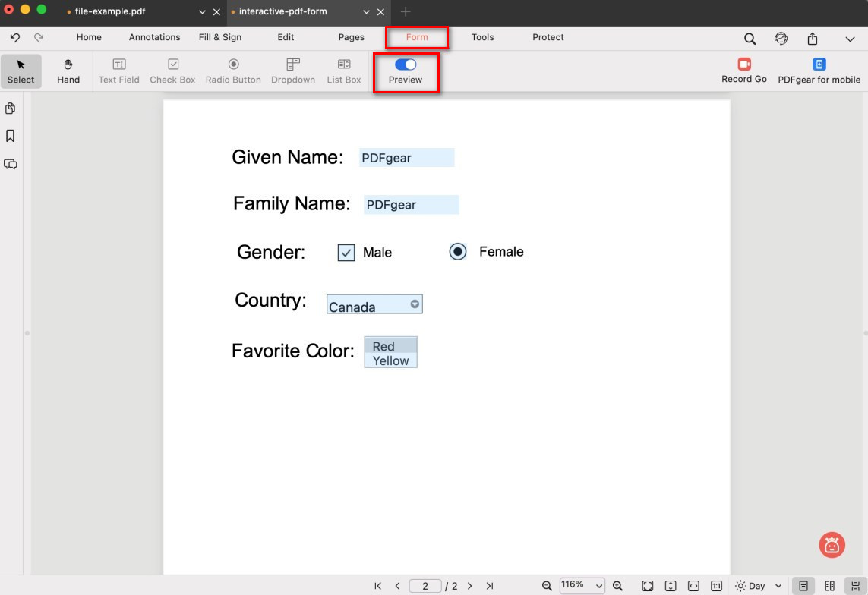Open the Protect tab
Screen dimensions: 868x595
pos(548,37)
